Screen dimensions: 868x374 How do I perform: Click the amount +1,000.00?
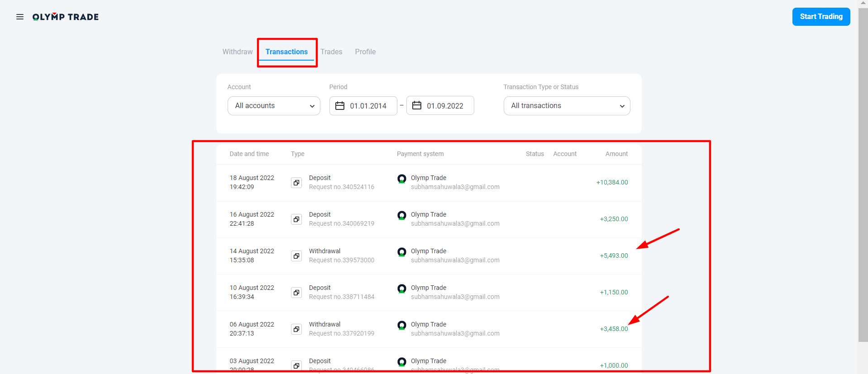pos(614,365)
